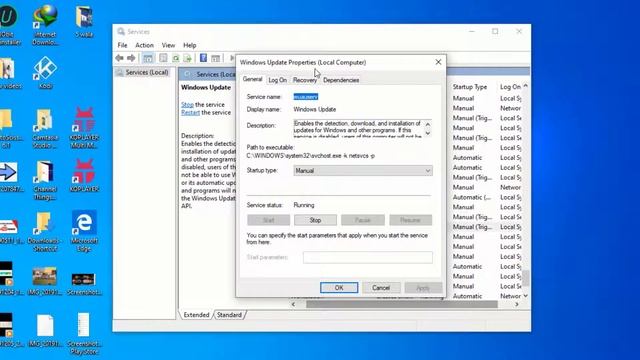
Task: Select the Microsoft Edge desktop icon
Action: click(84, 231)
